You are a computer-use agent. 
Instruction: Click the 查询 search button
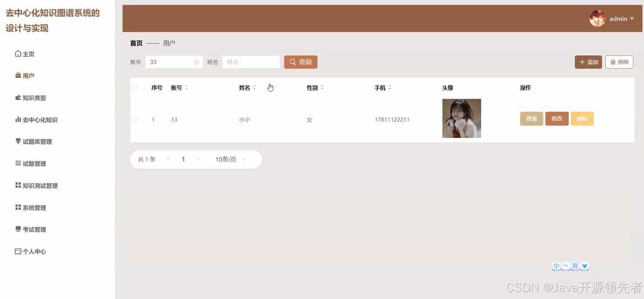click(x=301, y=62)
